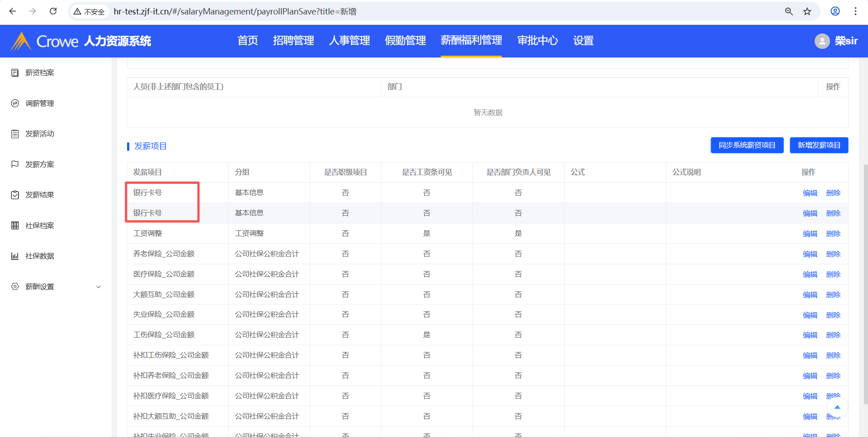Open the Chrome three-dot menu
The height and width of the screenshot is (438, 868).
click(855, 11)
